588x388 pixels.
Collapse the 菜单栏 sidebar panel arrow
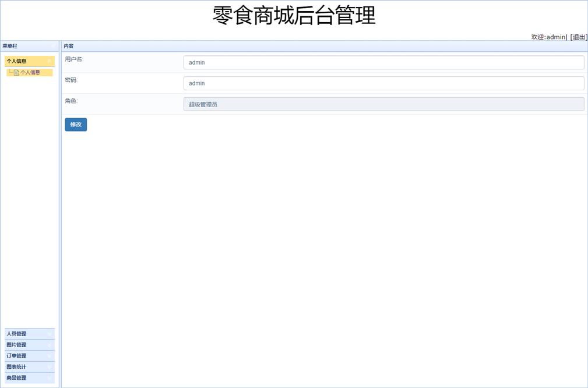coord(53,46)
